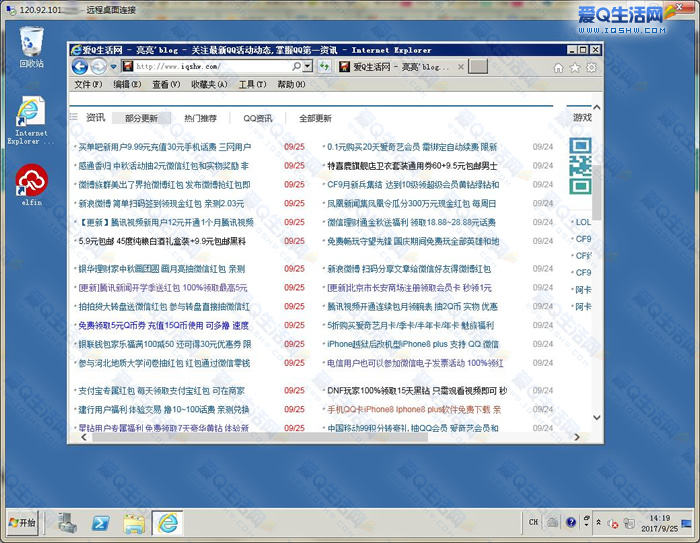700x543 pixels.
Task: Click the Internet Explorer taskbar icon
Action: (167, 523)
